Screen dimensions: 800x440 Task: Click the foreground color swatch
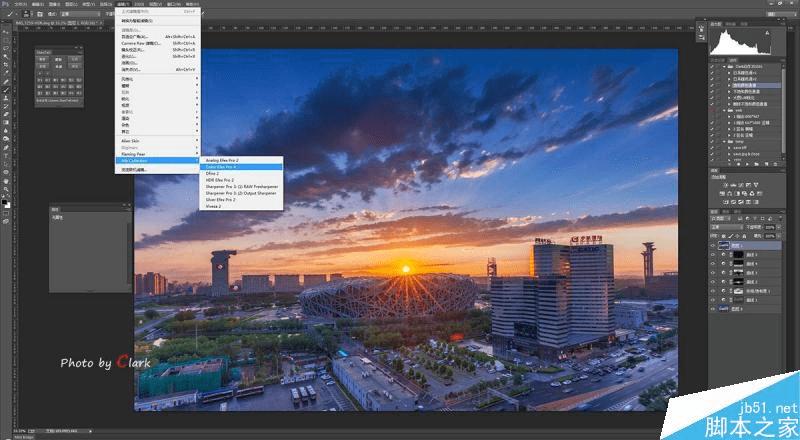(5, 202)
